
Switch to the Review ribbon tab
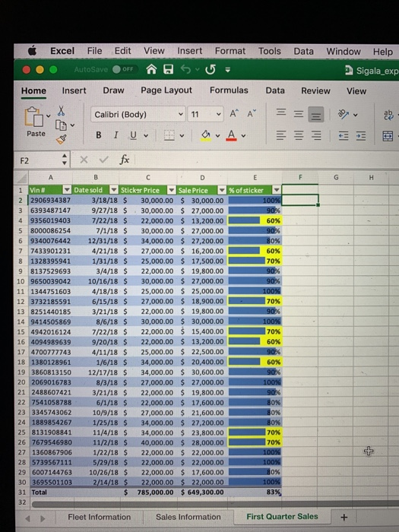315,91
